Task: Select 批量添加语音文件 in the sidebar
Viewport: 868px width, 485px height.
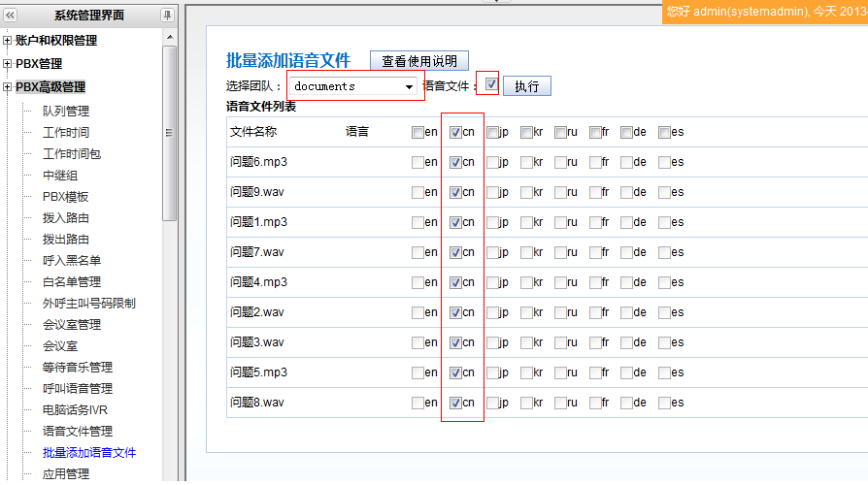Action: point(89,452)
